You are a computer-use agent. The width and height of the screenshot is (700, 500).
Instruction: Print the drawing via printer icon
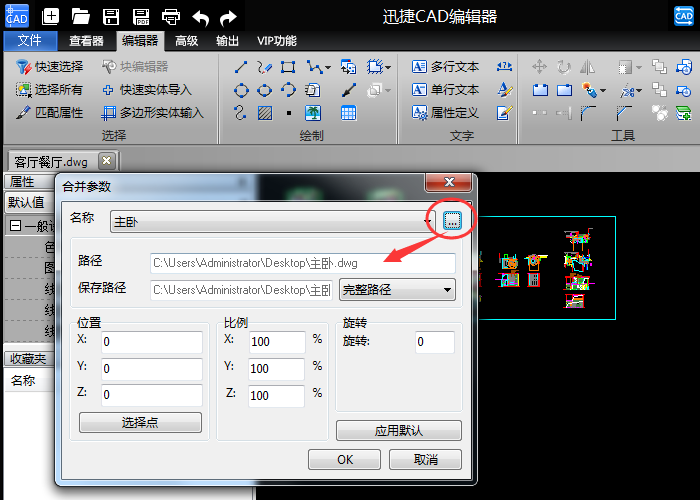click(x=171, y=17)
